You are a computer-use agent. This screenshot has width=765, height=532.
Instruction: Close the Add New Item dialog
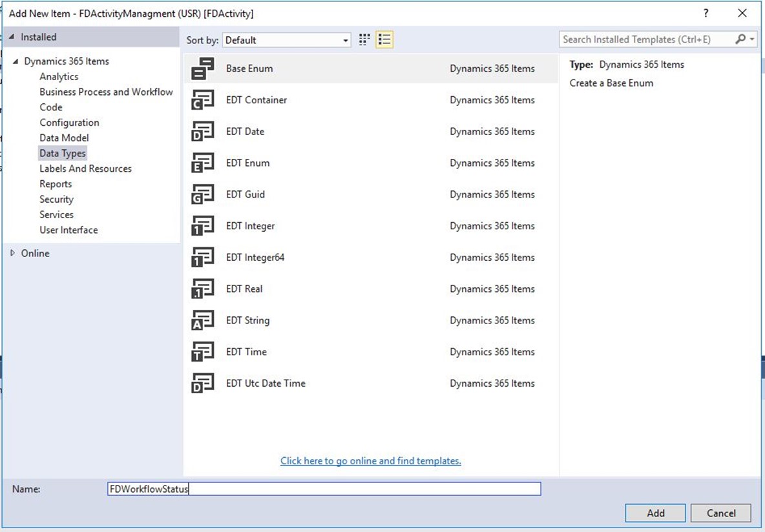[742, 13]
